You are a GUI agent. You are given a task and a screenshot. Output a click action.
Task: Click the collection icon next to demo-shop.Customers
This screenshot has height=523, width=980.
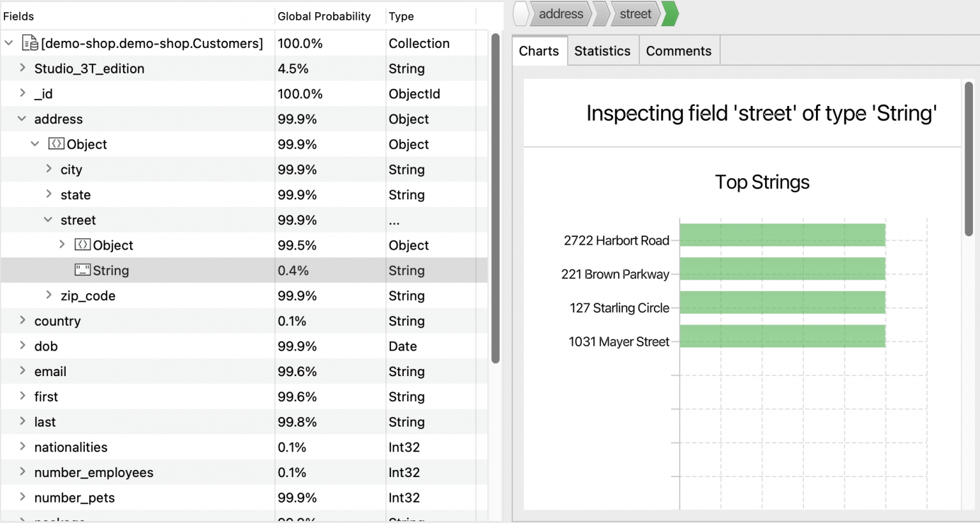point(29,42)
